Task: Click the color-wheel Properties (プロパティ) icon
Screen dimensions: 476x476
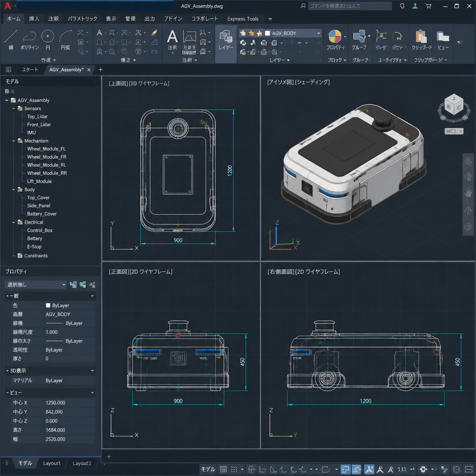Action: click(x=335, y=36)
